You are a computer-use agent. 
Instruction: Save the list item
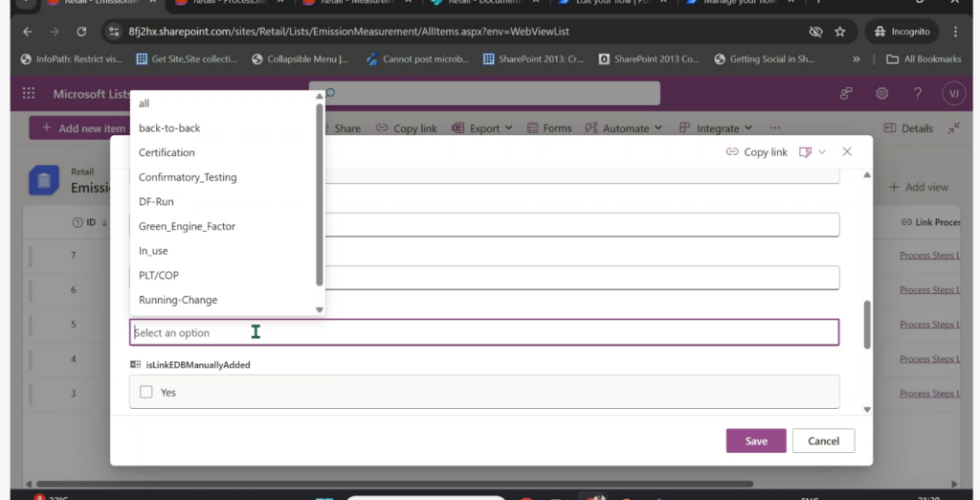(756, 441)
